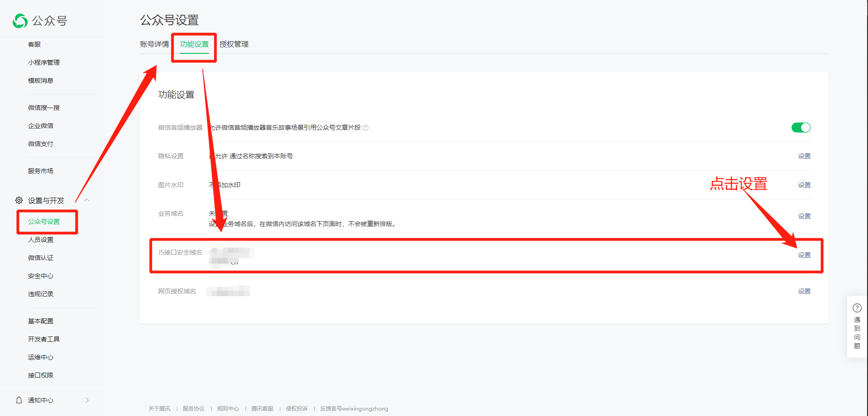Open 模板消息 in the sidebar
Screen dimensions: 868x416
(x=41, y=80)
